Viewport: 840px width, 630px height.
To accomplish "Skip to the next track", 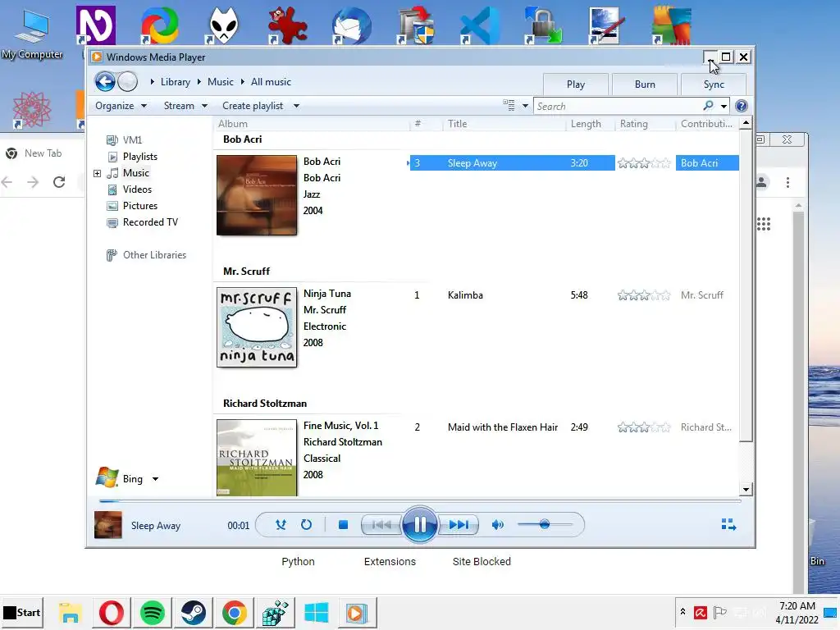I will point(458,524).
